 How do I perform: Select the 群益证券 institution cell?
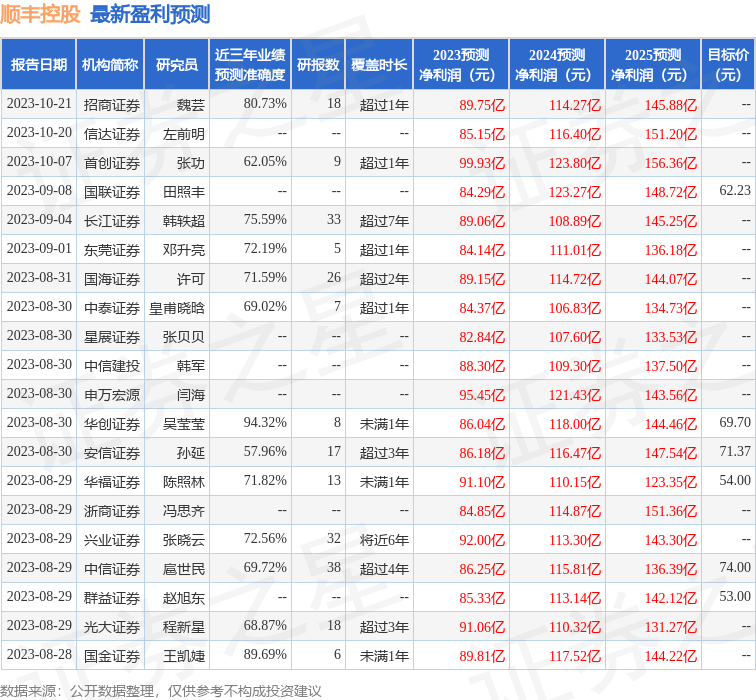pyautogui.click(x=112, y=598)
